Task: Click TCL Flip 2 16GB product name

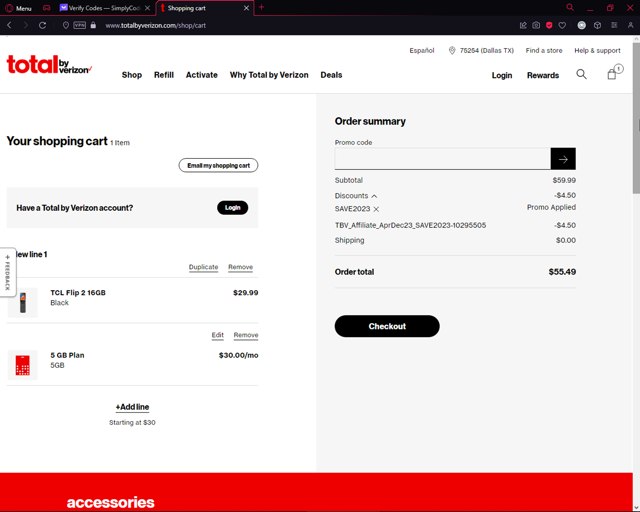Action: click(78, 293)
